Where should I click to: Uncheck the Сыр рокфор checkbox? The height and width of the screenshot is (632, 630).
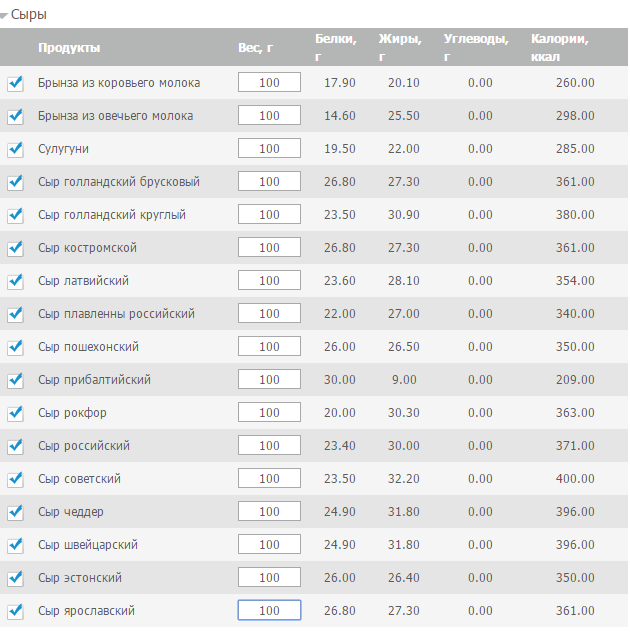15,413
